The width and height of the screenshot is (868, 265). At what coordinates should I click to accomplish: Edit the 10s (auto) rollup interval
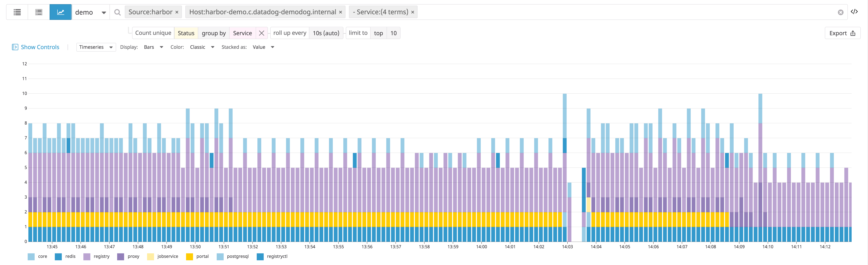pyautogui.click(x=326, y=33)
